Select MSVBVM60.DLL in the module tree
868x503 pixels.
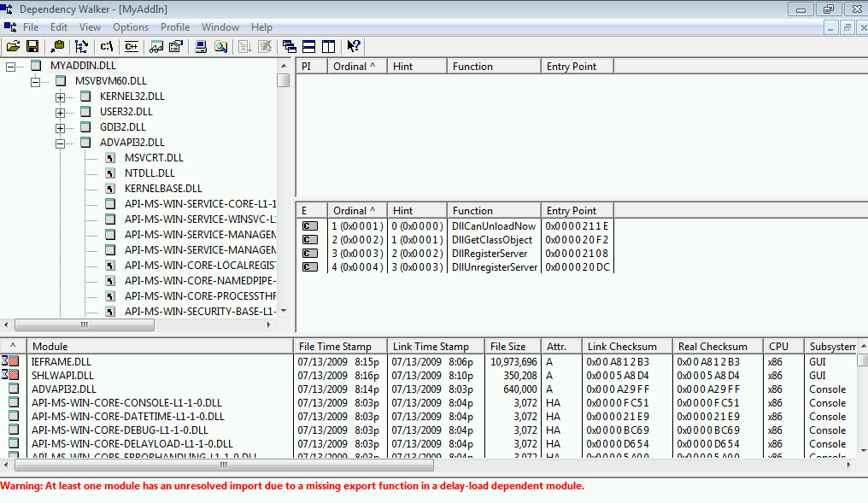111,81
